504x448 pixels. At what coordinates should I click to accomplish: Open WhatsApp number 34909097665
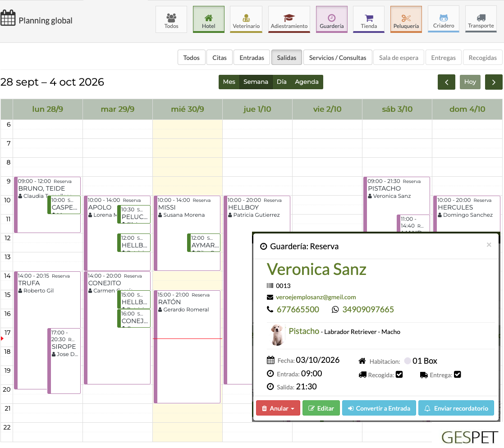(x=368, y=310)
